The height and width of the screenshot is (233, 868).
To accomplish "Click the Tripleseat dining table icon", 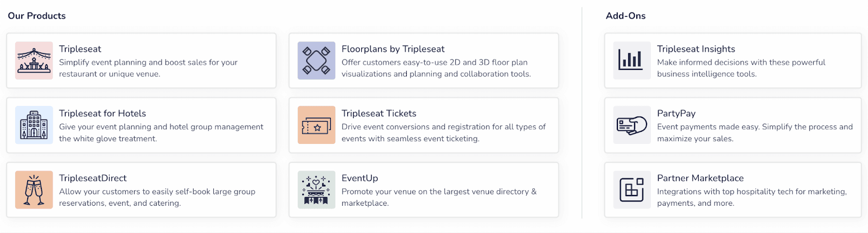I will [x=34, y=61].
